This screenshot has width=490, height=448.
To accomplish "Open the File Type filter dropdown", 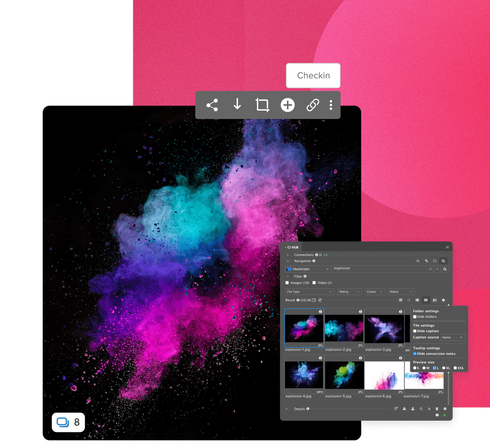I will [x=310, y=292].
